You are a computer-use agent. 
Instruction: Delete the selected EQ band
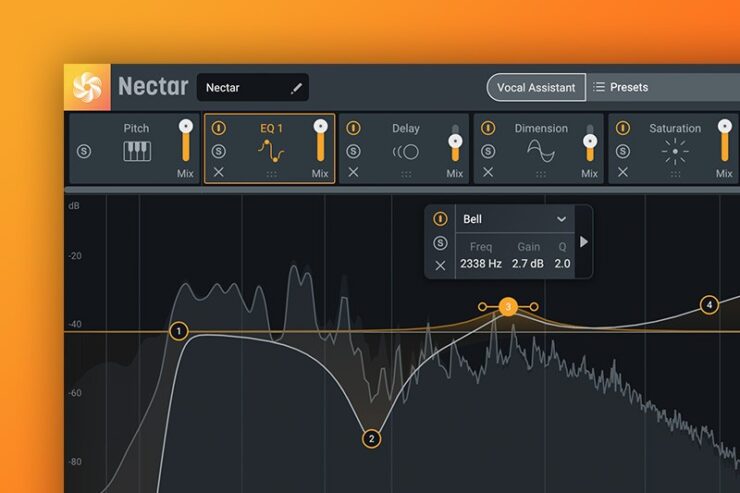(x=440, y=266)
